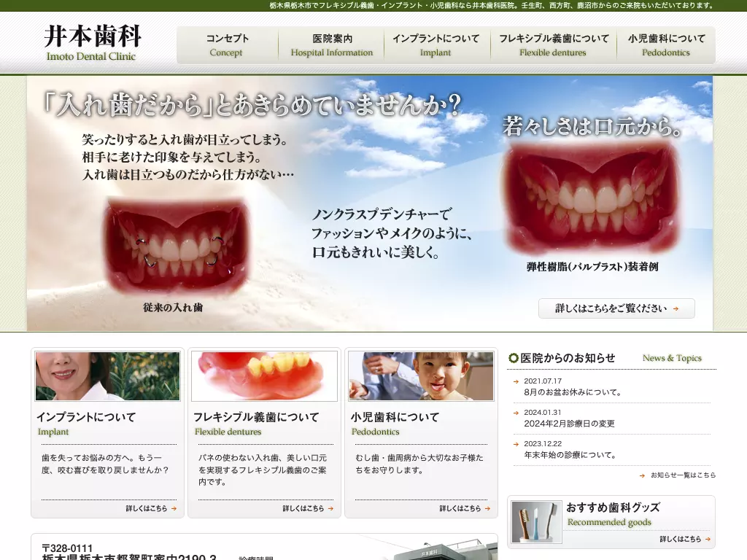Click the toothbrush thumbnail for recommended goods
The image size is (747, 560).
(x=536, y=522)
